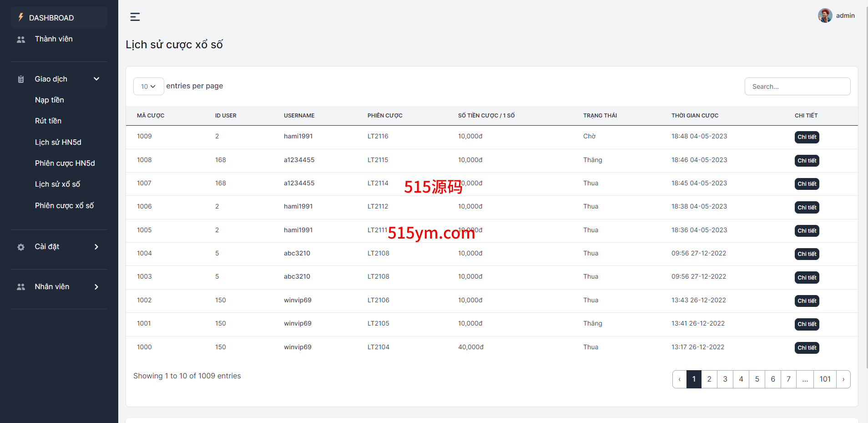868x423 pixels.
Task: View Chi tiết for bet 1000
Action: (807, 348)
